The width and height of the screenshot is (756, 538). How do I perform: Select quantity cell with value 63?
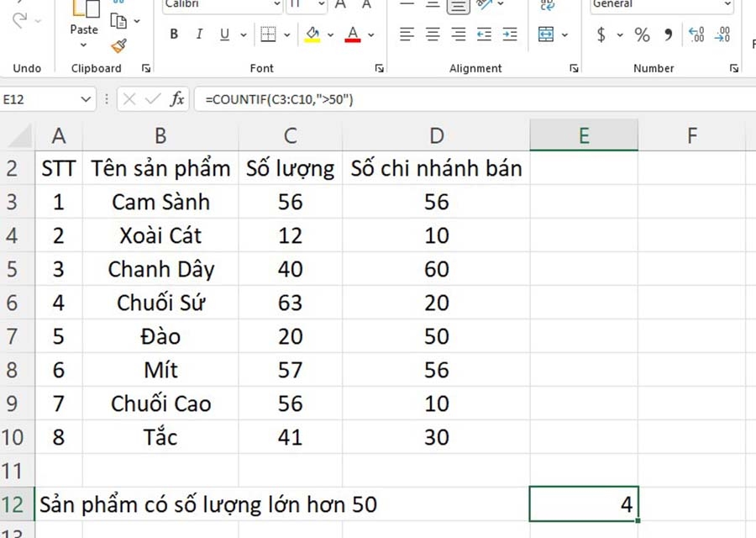click(291, 303)
